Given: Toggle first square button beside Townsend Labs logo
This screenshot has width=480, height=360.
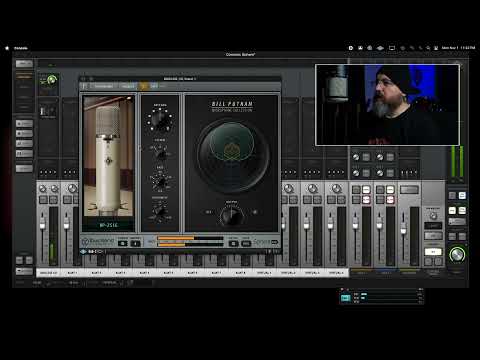Looking at the screenshot, I should (x=123, y=243).
